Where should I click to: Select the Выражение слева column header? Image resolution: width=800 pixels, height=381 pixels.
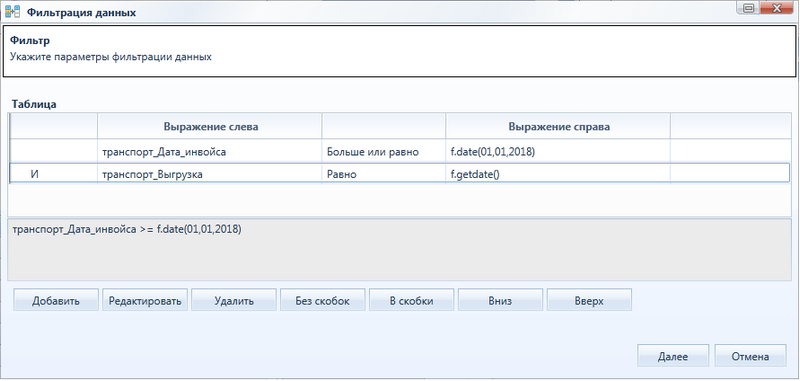(x=211, y=126)
